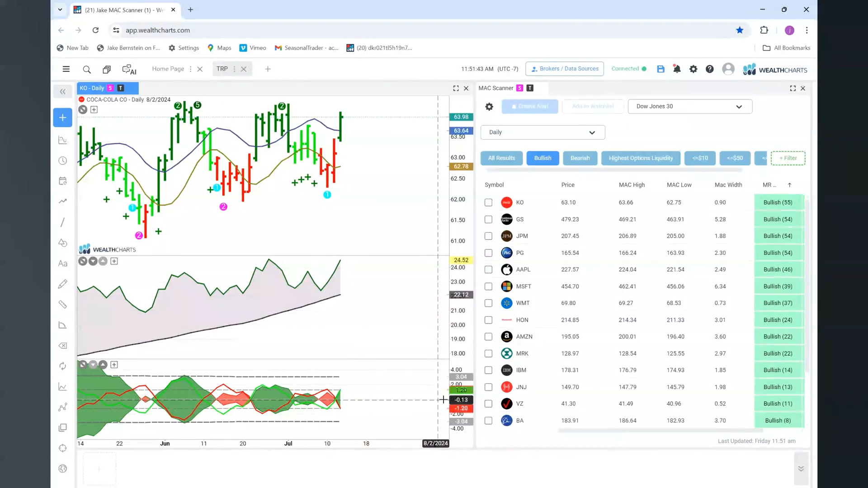
Task: Open the symbol search magnifier
Action: [x=87, y=69]
